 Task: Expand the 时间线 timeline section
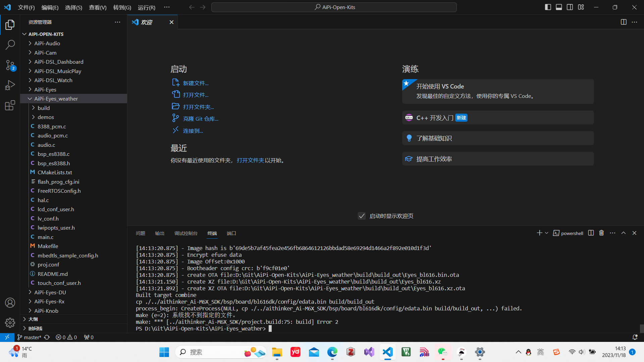74,328
